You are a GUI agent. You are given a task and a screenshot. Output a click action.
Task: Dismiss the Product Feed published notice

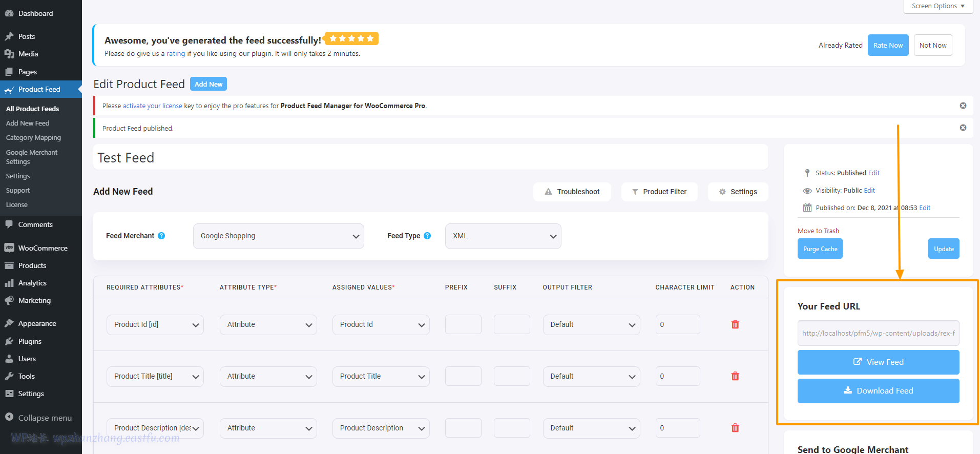pyautogui.click(x=963, y=128)
